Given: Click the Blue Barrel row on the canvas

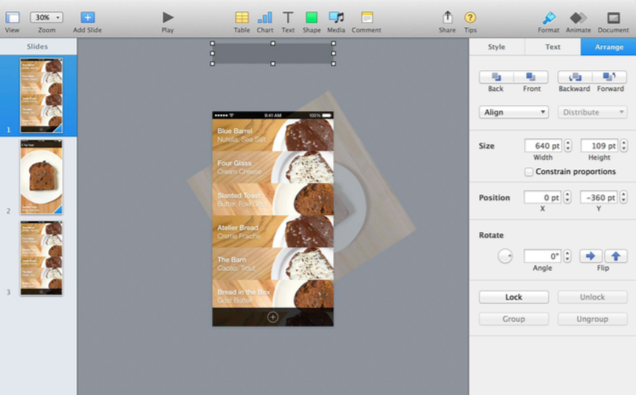Looking at the screenshot, I should click(x=273, y=135).
